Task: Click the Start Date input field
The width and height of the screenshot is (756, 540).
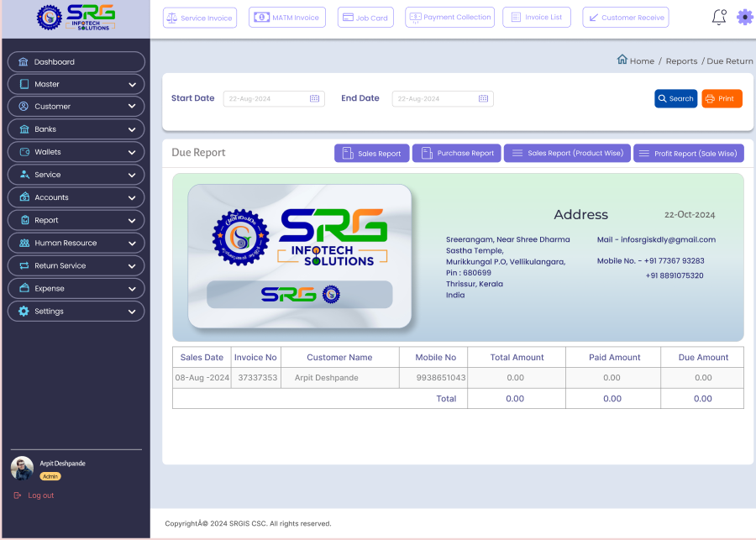Action: coord(274,98)
